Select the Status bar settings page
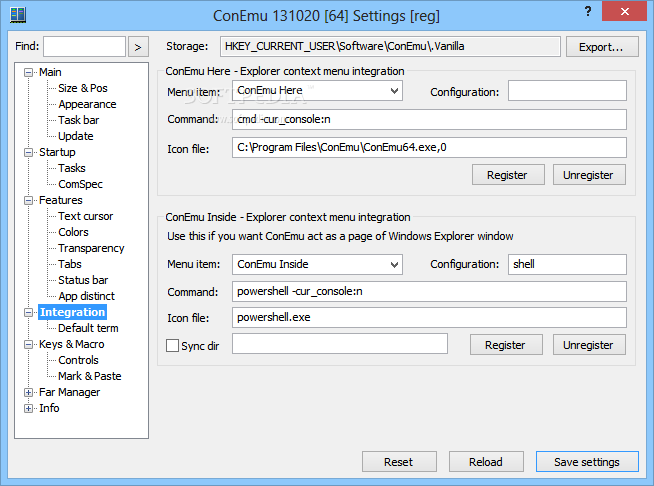 [x=83, y=280]
